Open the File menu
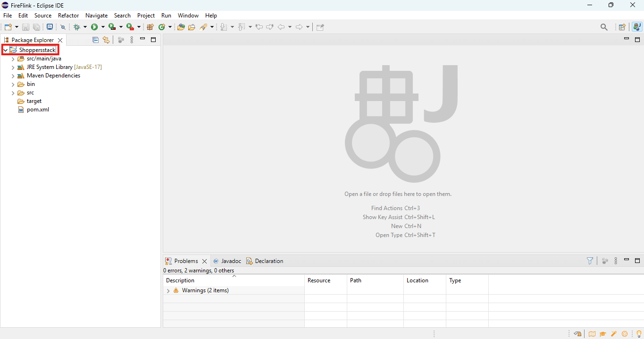 [8, 16]
